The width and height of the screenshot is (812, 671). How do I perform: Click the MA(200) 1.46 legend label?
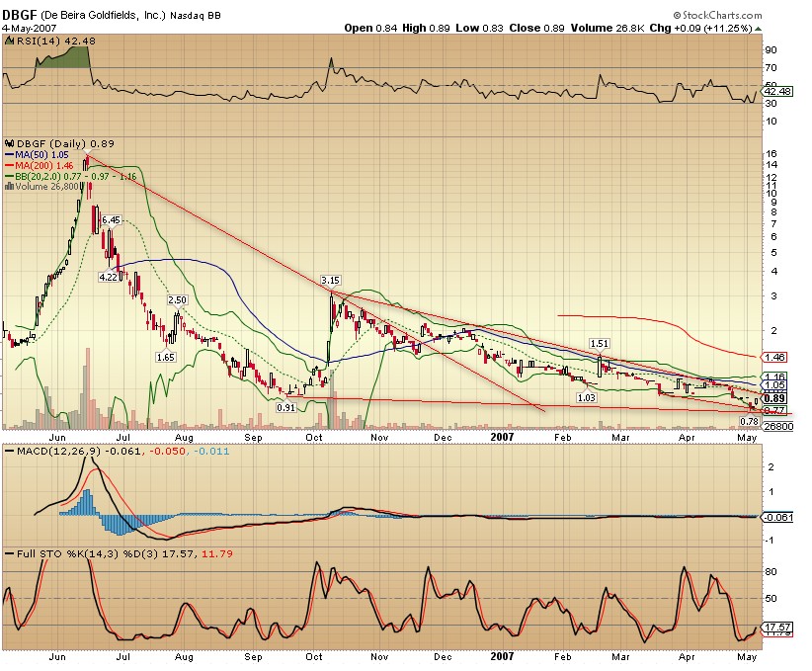[x=44, y=166]
